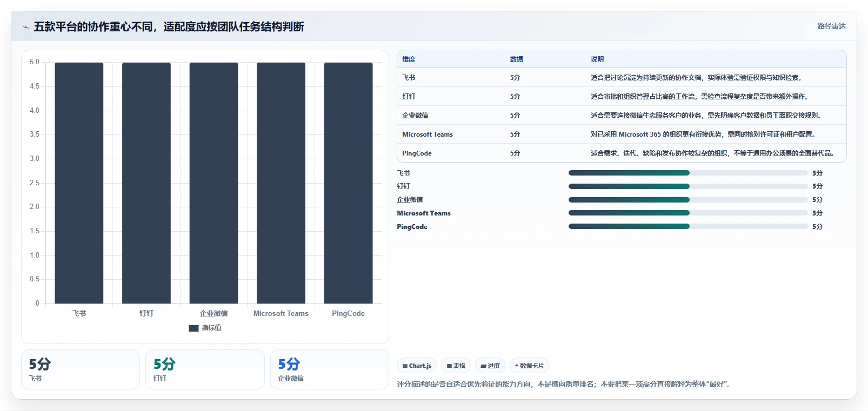The image size is (868, 411).
Task: Click the Chart.js tag chip
Action: pyautogui.click(x=417, y=366)
